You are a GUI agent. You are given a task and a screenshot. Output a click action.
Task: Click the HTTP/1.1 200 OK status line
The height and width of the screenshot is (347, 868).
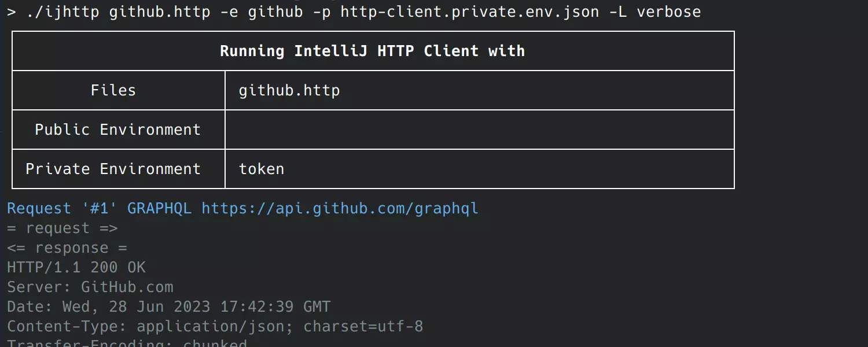[76, 267]
